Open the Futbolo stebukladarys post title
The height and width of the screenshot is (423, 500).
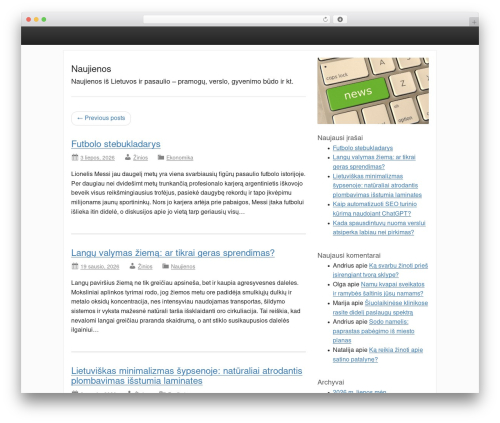point(116,144)
